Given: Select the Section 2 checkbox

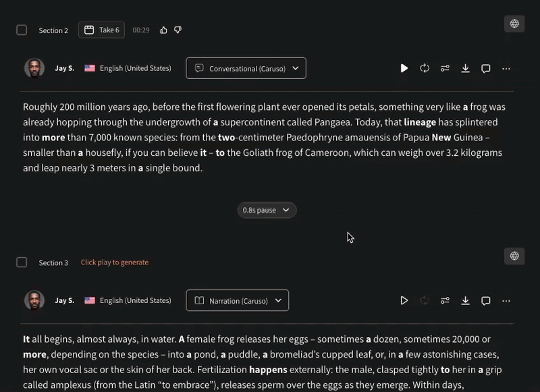Looking at the screenshot, I should click(x=22, y=30).
